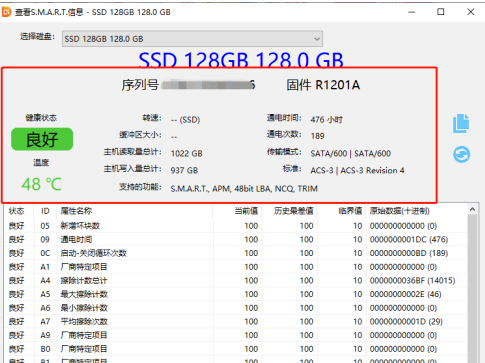Image resolution: width=485 pixels, height=363 pixels.
Task: Select the 平均擦除次数 row
Action: (x=235, y=322)
